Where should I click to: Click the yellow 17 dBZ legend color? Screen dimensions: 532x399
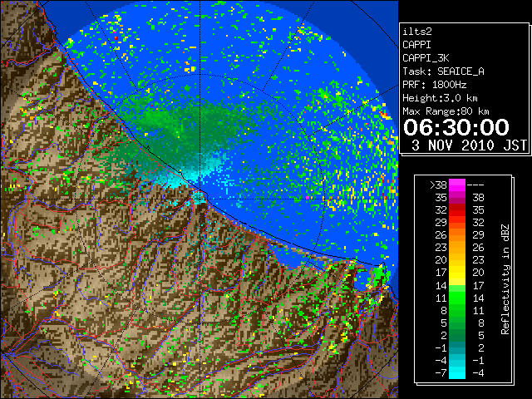(456, 273)
